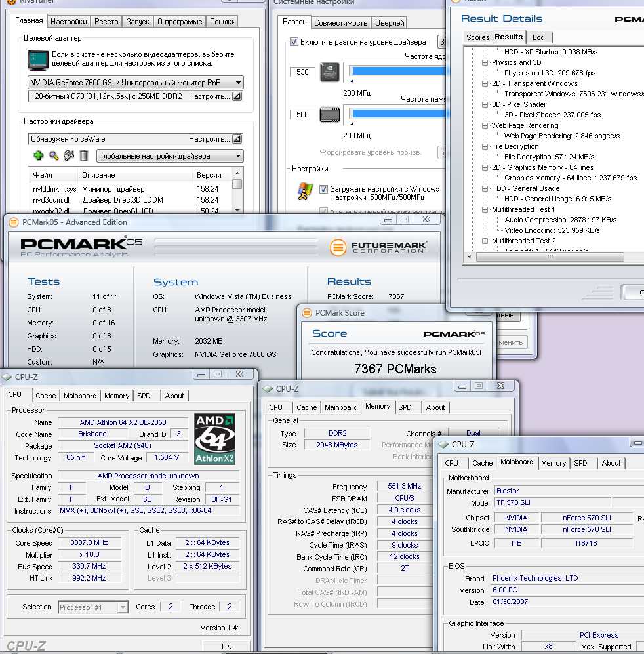This screenshot has height=654, width=644.
Task: Collapse the Web Page Rendering node
Action: pyautogui.click(x=485, y=125)
